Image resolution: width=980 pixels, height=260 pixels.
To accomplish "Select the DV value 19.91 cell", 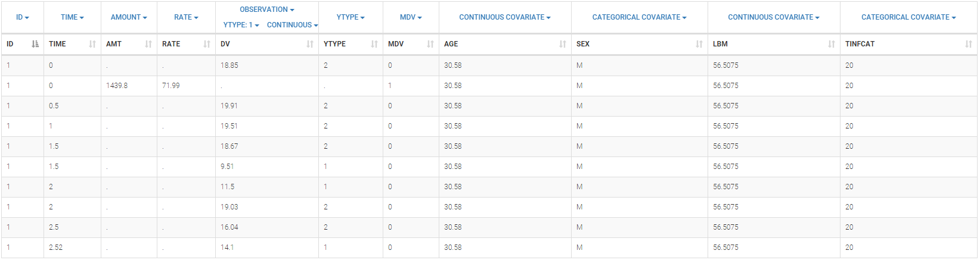I will click(229, 106).
